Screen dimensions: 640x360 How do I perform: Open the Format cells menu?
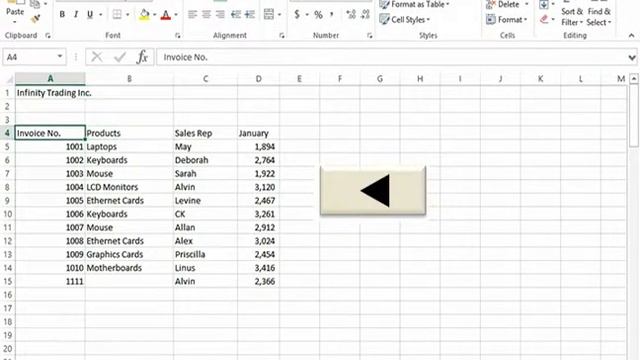pyautogui.click(x=507, y=19)
